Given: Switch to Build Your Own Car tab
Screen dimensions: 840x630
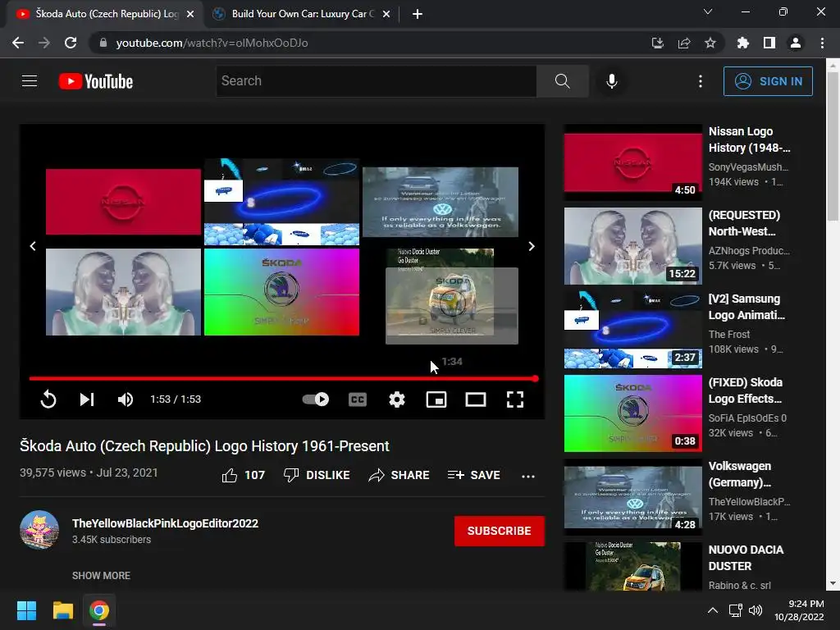Looking at the screenshot, I should [x=303, y=14].
